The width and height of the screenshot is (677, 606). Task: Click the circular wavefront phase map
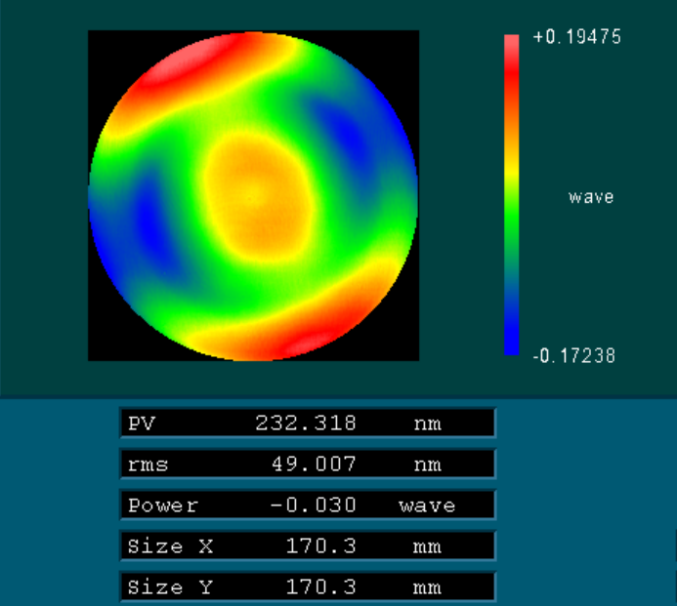(x=253, y=196)
